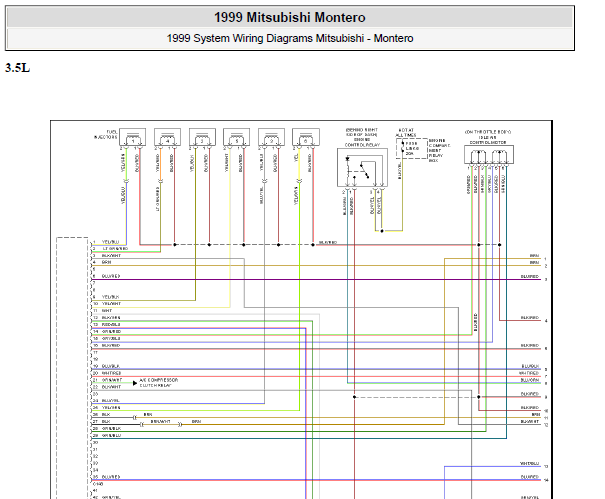Image resolution: width=605 pixels, height=499 pixels.
Task: Click connector pin 11 'WHT' label
Action: tap(107, 311)
